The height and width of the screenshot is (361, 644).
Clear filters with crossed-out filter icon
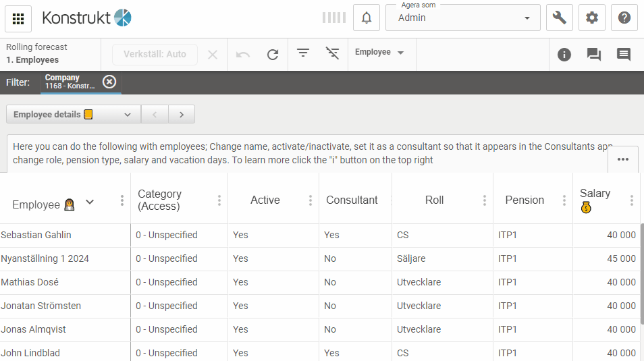[332, 53]
